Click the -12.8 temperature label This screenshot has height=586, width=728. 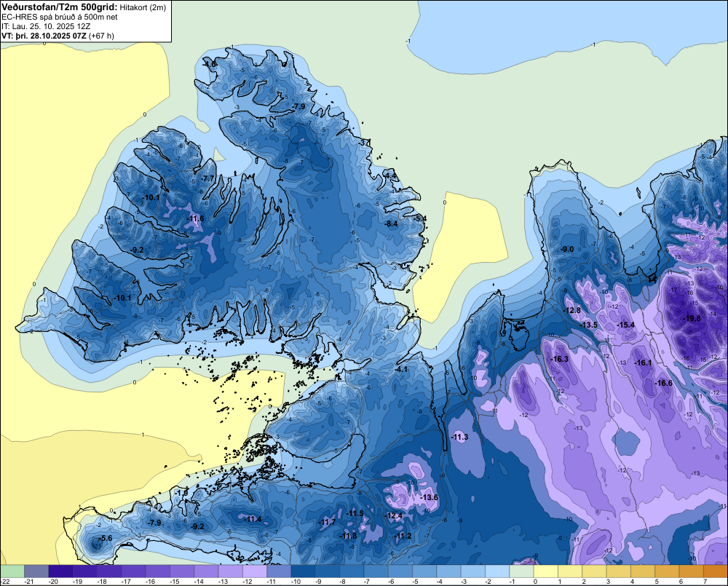click(572, 311)
